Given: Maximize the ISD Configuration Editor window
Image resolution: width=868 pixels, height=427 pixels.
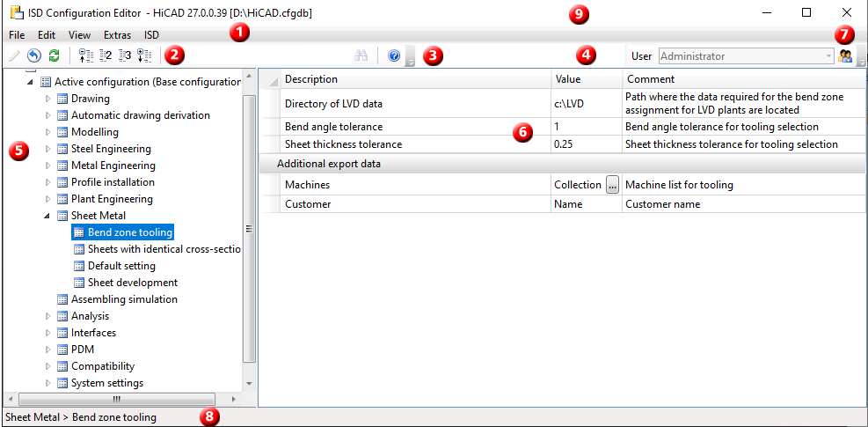Looking at the screenshot, I should pyautogui.click(x=806, y=12).
